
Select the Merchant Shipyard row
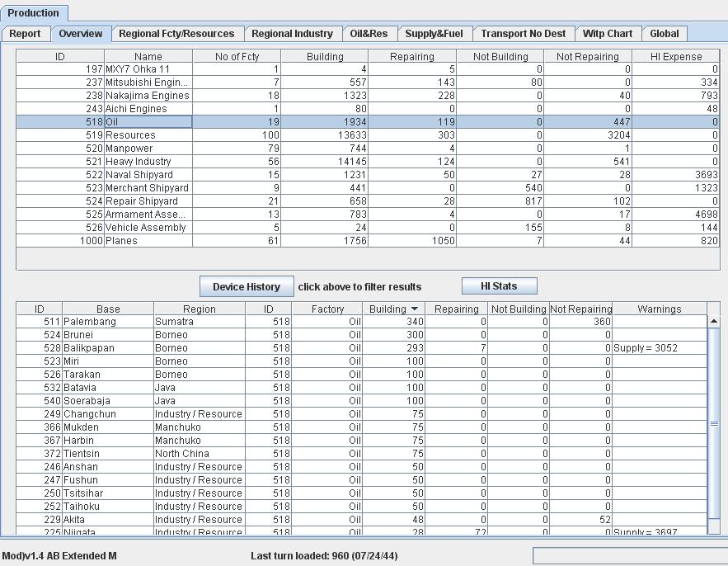coord(369,188)
